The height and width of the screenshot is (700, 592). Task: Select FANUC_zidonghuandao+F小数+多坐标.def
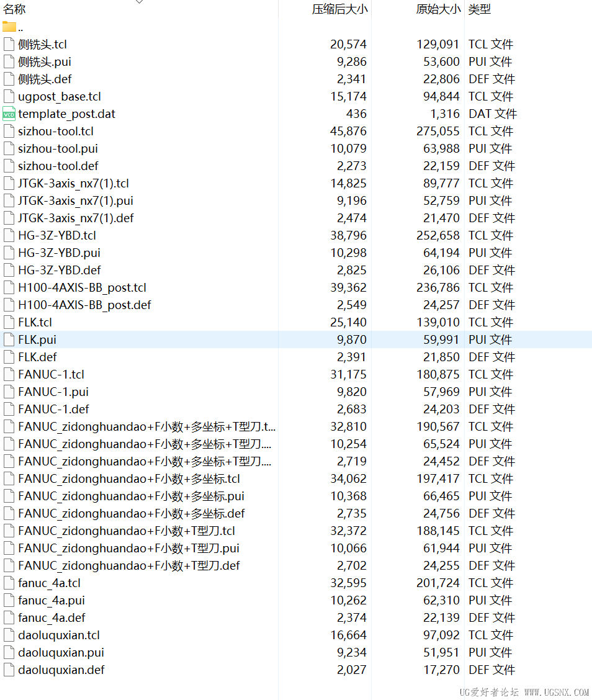[x=132, y=513]
